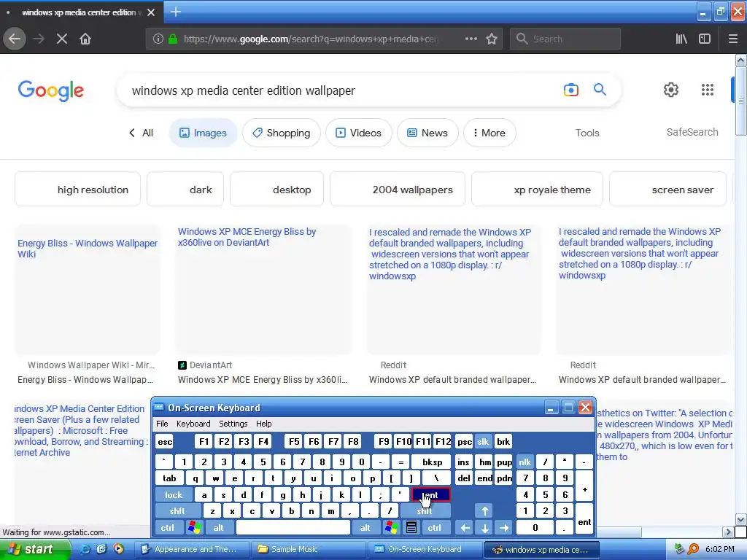747x560 pixels.
Task: Toggle the left ctrl key
Action: click(168, 527)
